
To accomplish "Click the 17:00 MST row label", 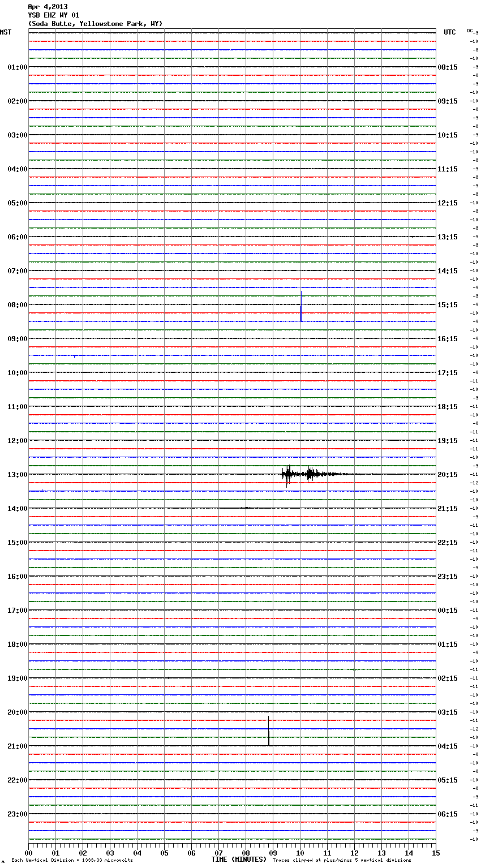I will point(17,611).
